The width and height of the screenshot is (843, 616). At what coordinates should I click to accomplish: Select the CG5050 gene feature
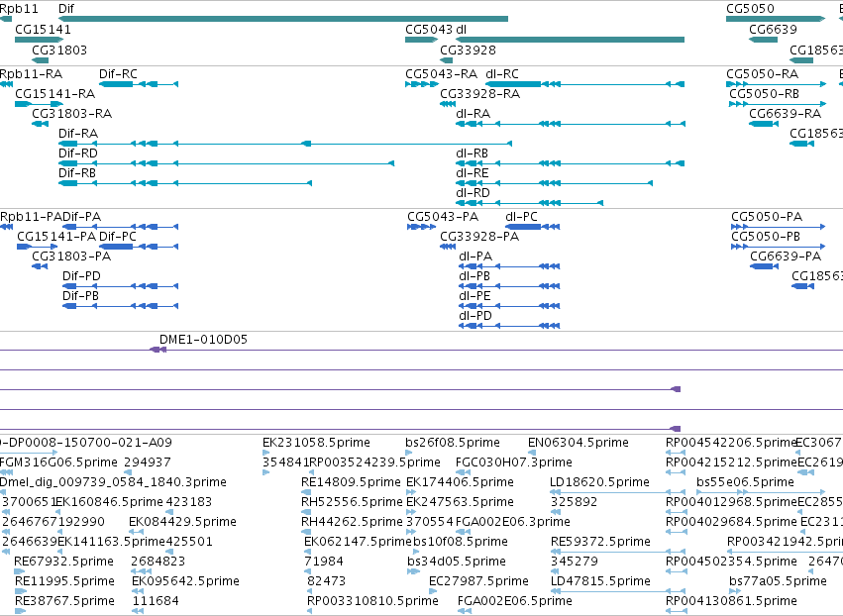coord(776,19)
